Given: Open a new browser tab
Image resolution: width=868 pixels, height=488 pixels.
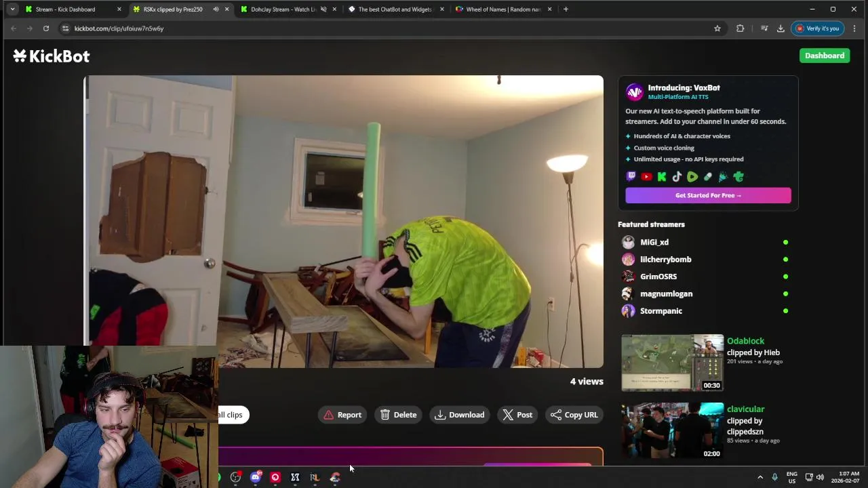Looking at the screenshot, I should [x=566, y=9].
